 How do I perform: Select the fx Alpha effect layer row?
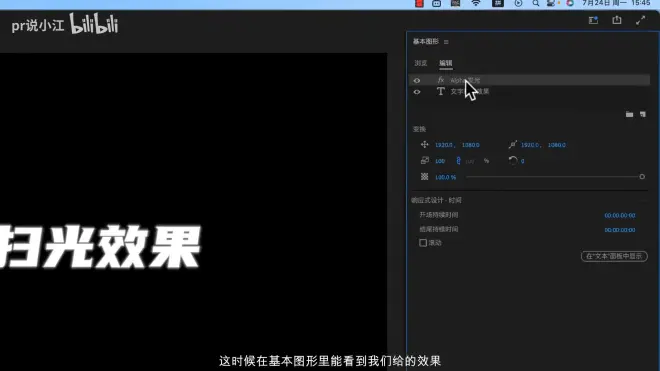(x=529, y=80)
